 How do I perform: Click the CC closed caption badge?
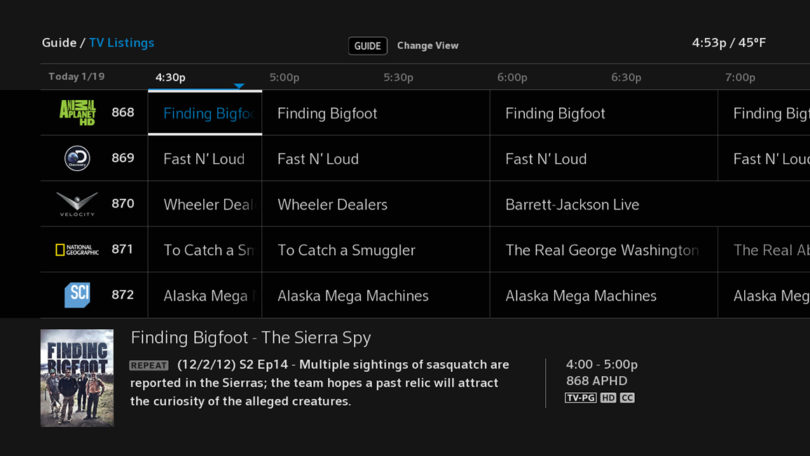point(627,398)
